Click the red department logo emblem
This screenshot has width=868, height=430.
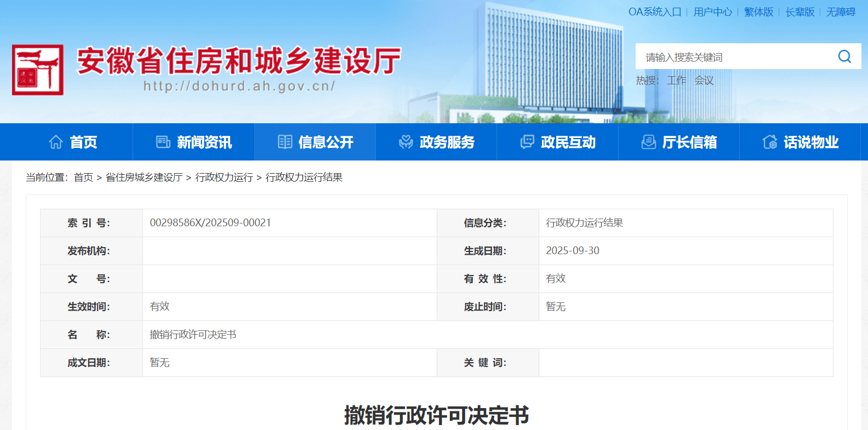pyautogui.click(x=38, y=70)
